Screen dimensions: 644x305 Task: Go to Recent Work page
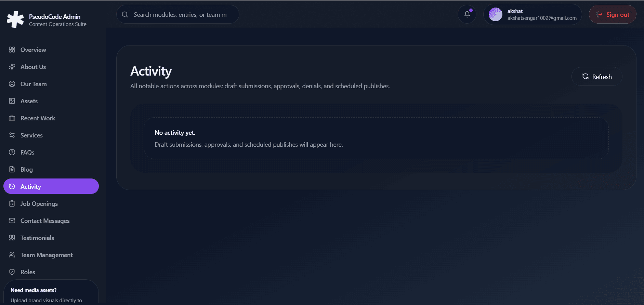(x=38, y=118)
